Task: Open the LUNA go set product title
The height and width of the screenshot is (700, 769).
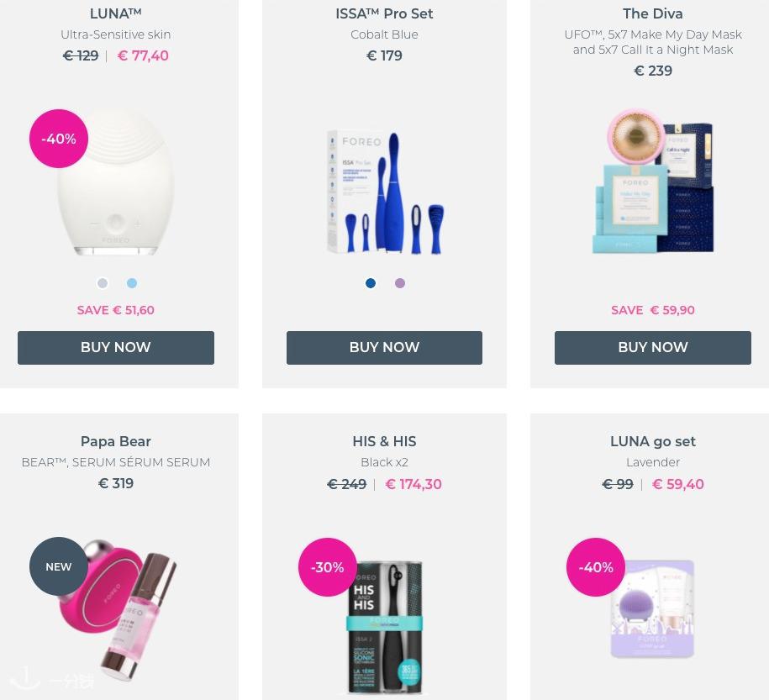Action: (653, 441)
